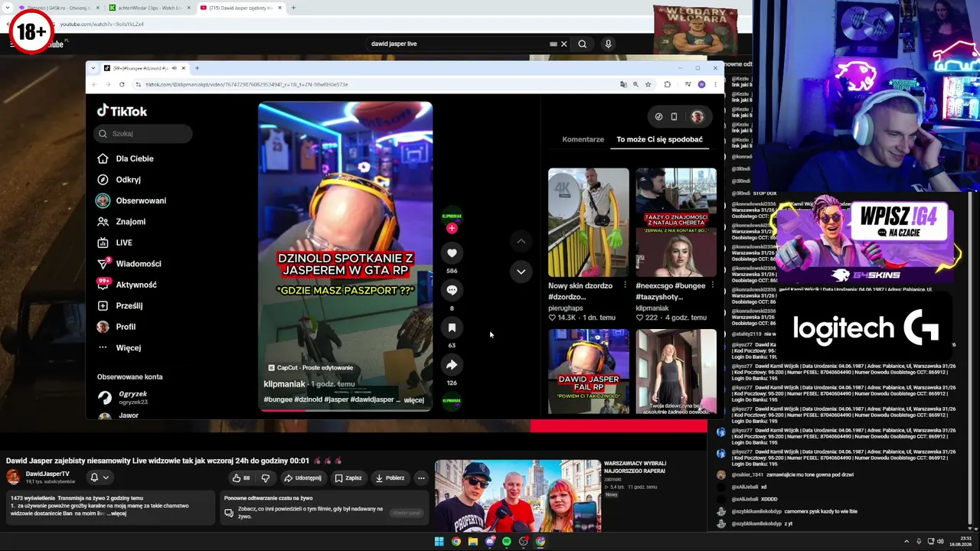Go to next TikTok video arrow

(521, 272)
